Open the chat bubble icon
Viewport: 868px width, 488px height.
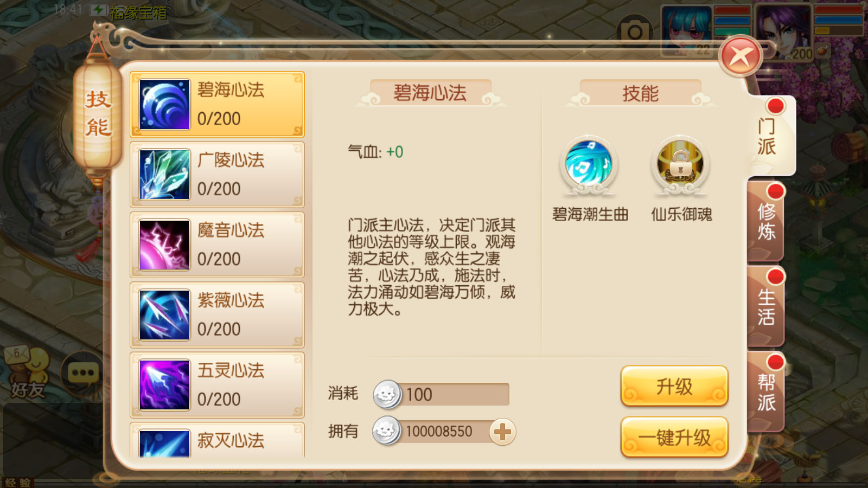(x=82, y=373)
